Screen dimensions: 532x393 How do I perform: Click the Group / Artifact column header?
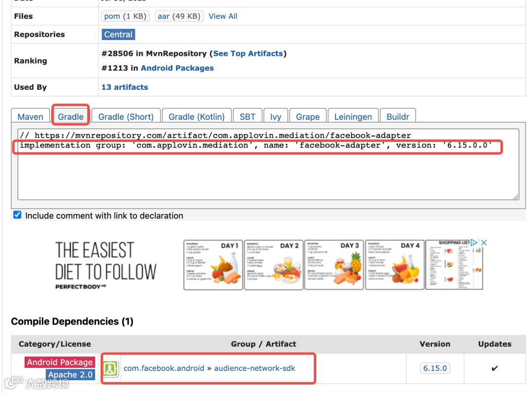point(263,344)
